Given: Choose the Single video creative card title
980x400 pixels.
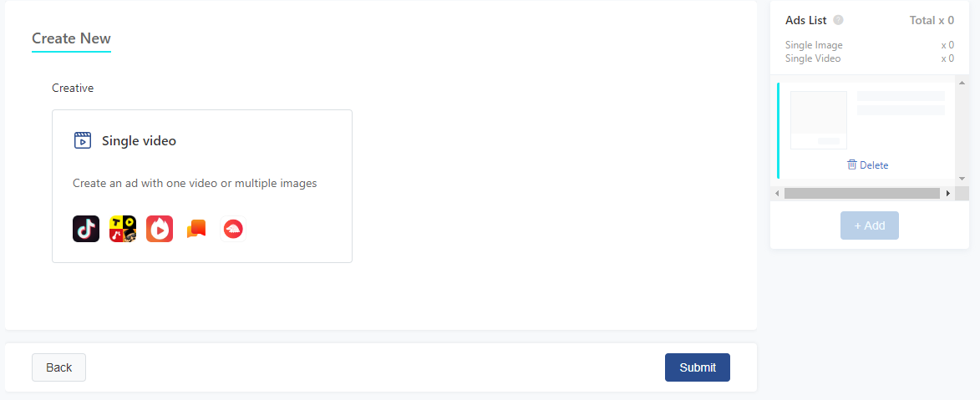Looking at the screenshot, I should (139, 140).
